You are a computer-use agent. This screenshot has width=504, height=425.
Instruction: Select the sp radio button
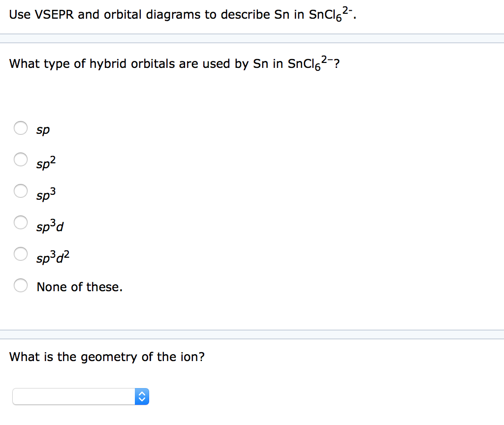point(21,128)
